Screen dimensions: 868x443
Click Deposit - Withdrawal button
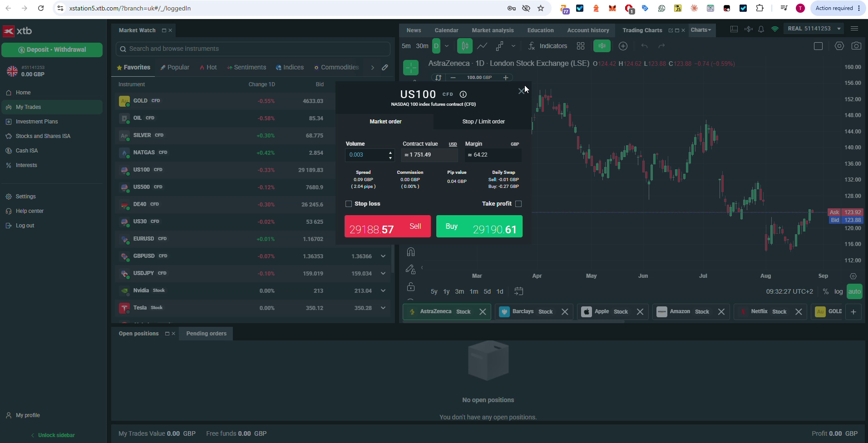[x=52, y=49]
